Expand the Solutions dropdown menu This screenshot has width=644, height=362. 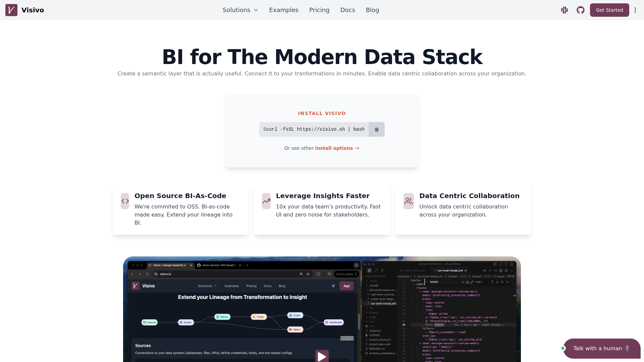[240, 10]
